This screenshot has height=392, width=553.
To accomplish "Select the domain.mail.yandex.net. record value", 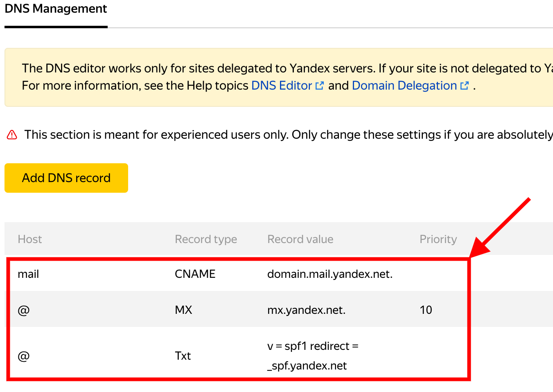I will coord(330,274).
